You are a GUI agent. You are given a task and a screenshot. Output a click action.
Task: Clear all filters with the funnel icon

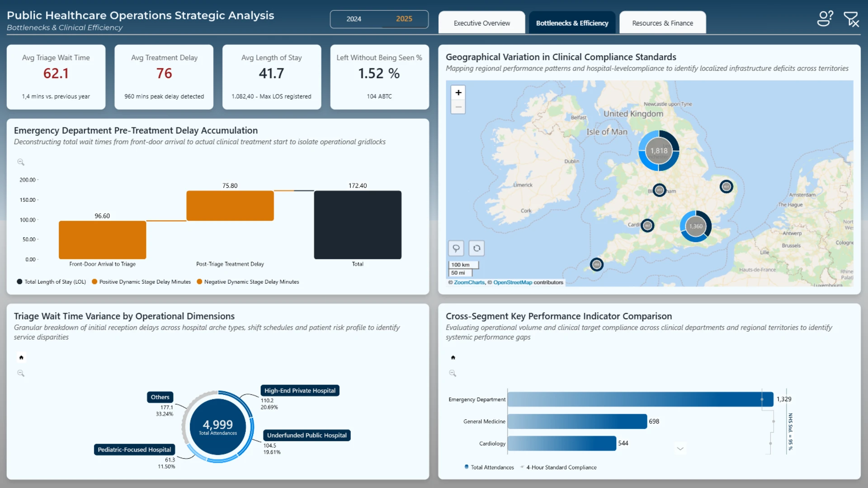(851, 19)
